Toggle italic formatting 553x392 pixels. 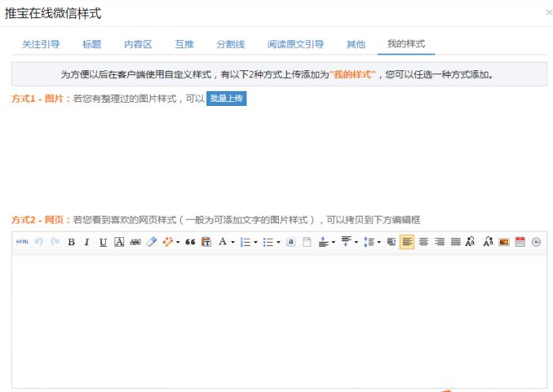pyautogui.click(x=87, y=242)
